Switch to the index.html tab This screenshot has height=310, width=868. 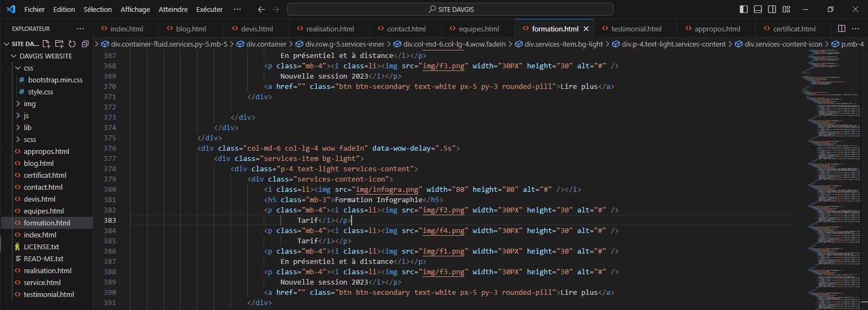click(x=126, y=29)
